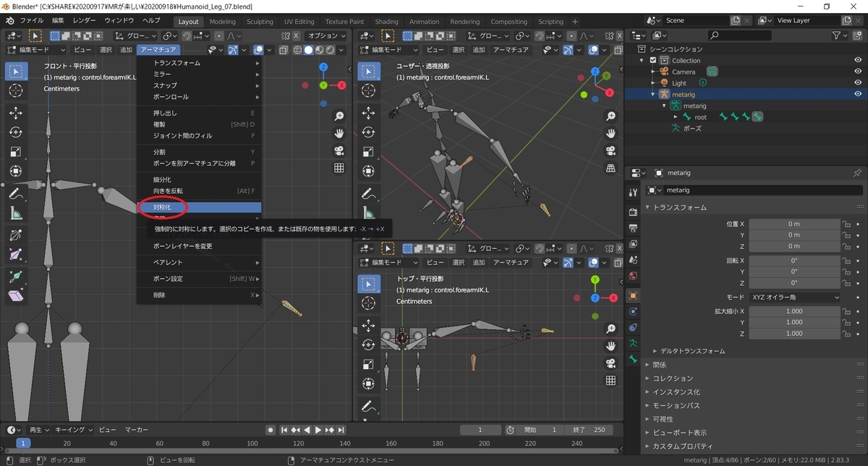Screen dimensions: 868x466
Task: Open トランスフォーム submenu in Armature menu
Action: tap(199, 63)
